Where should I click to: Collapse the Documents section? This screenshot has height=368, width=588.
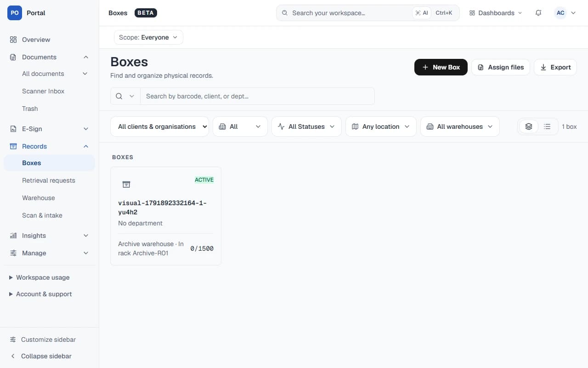[49, 57]
